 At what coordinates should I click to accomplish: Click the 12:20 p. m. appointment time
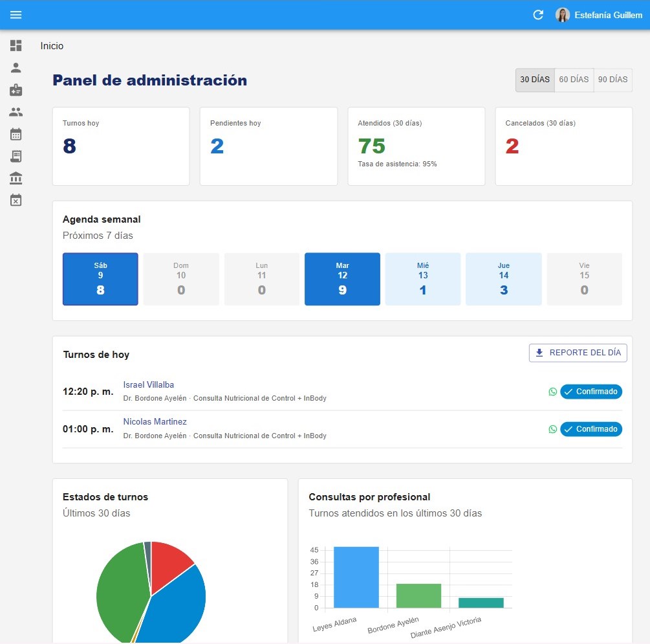(x=88, y=392)
